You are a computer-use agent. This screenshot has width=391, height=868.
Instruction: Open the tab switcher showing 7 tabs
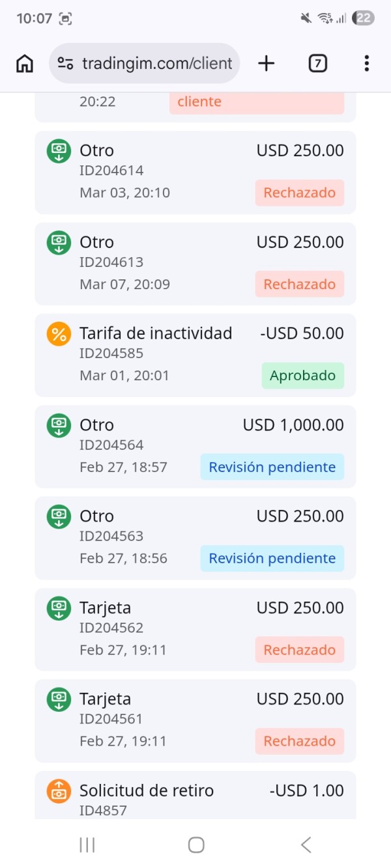[x=317, y=63]
